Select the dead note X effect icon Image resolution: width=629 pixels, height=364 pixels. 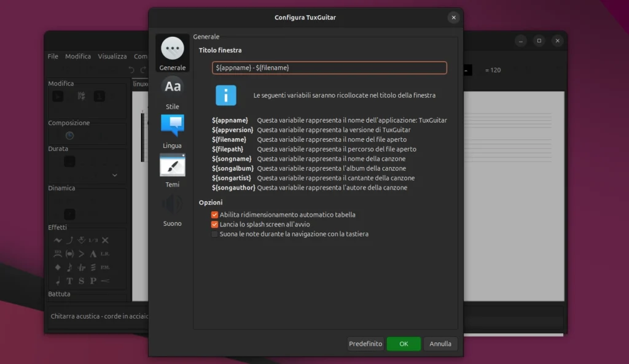(x=105, y=240)
